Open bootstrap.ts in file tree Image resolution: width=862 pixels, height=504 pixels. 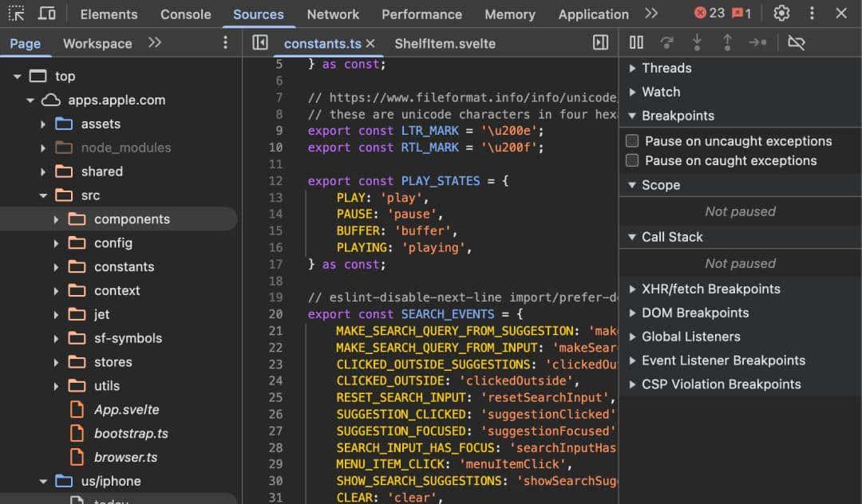[131, 434]
